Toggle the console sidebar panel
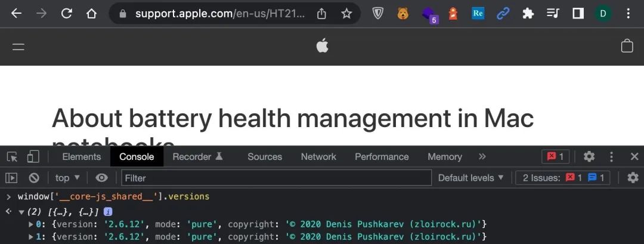Image resolution: width=644 pixels, height=244 pixels. pyautogui.click(x=11, y=178)
